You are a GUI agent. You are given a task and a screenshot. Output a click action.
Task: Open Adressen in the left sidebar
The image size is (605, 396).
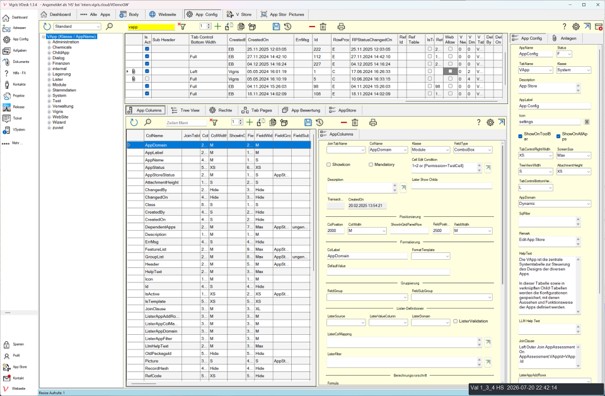[x=14, y=28]
